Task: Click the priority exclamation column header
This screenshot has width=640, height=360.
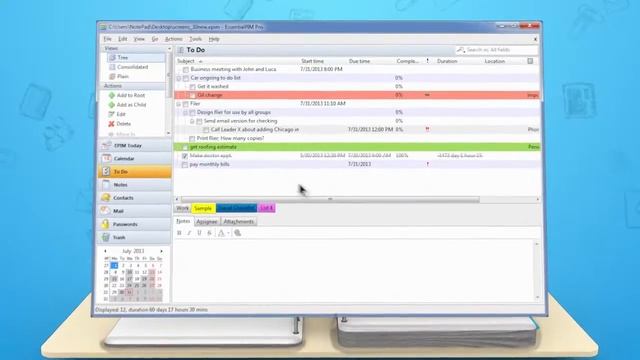Action: [427, 61]
